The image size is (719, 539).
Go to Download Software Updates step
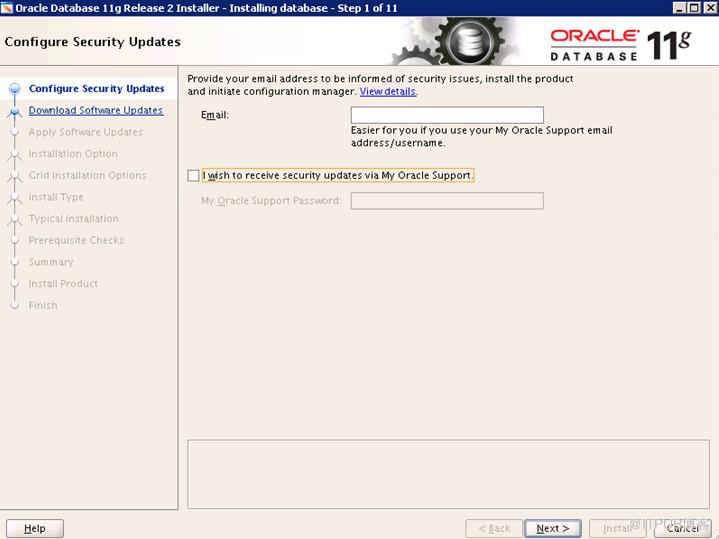[x=96, y=111]
